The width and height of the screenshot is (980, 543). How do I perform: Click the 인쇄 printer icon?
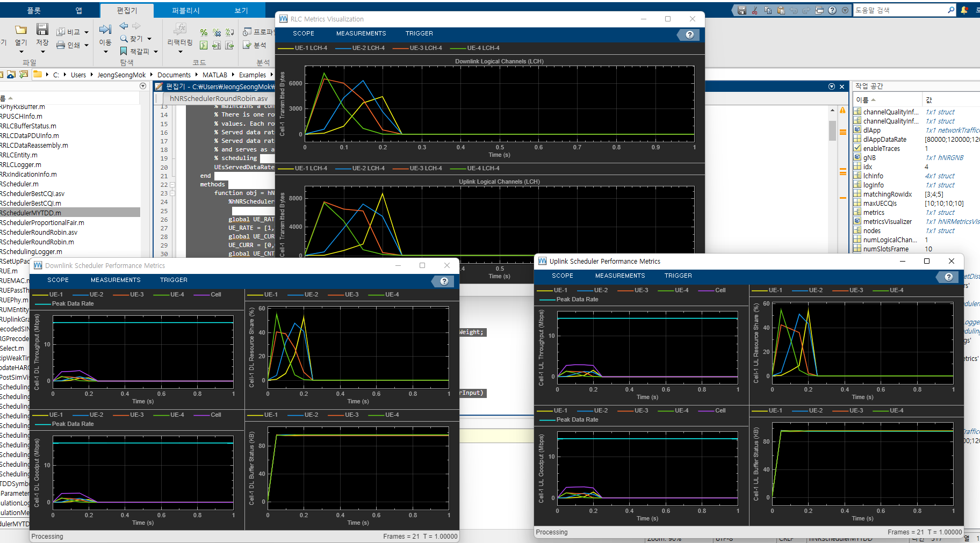61,45
